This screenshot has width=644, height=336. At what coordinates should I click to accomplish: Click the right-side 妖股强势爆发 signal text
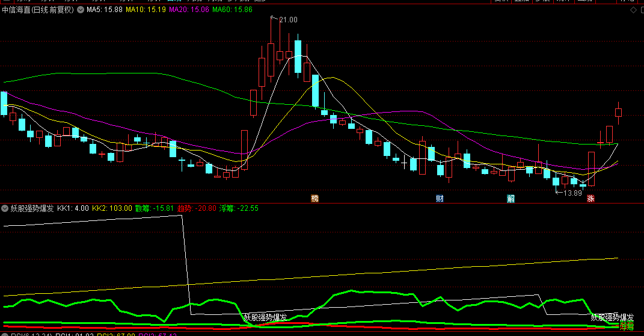(x=612, y=317)
